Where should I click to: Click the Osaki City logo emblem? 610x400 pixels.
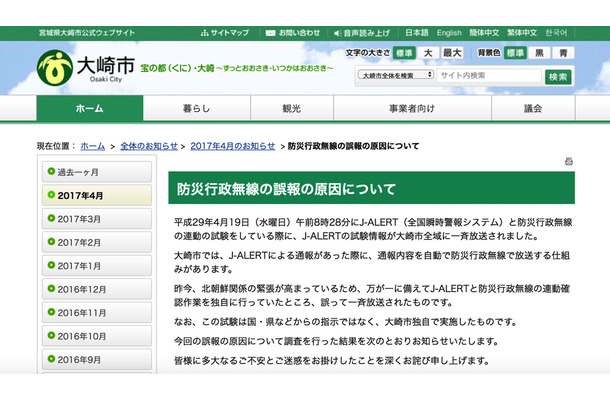coord(55,68)
